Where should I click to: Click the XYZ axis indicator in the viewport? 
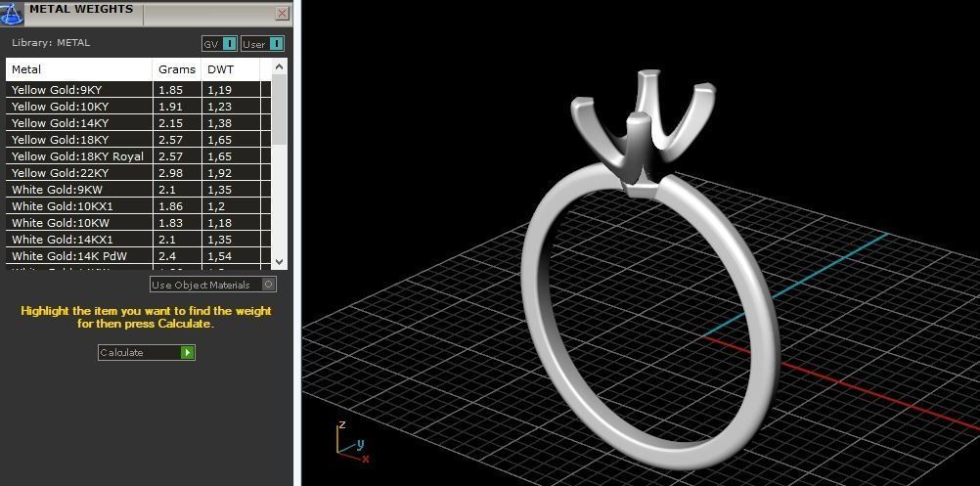point(352,442)
